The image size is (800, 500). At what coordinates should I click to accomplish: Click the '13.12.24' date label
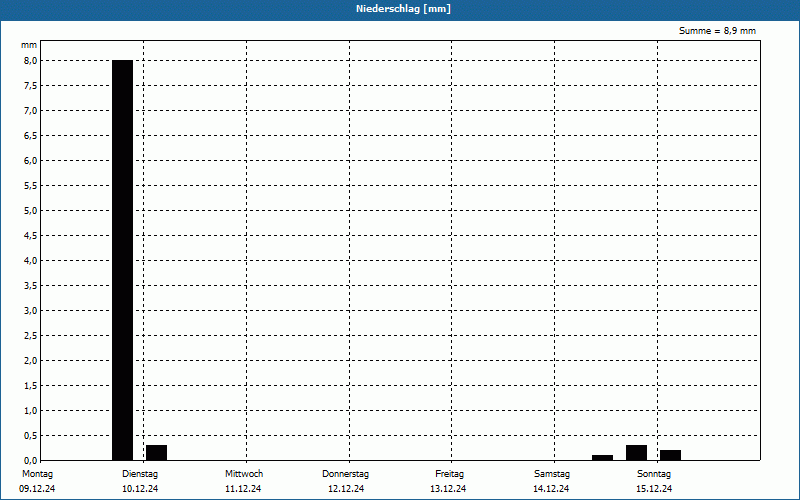pyautogui.click(x=448, y=488)
